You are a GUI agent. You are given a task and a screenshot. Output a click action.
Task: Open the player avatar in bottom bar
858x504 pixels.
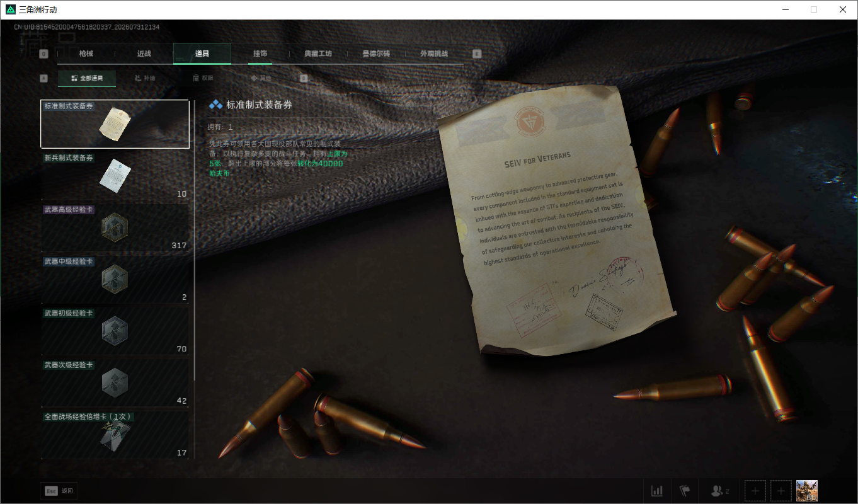click(807, 491)
